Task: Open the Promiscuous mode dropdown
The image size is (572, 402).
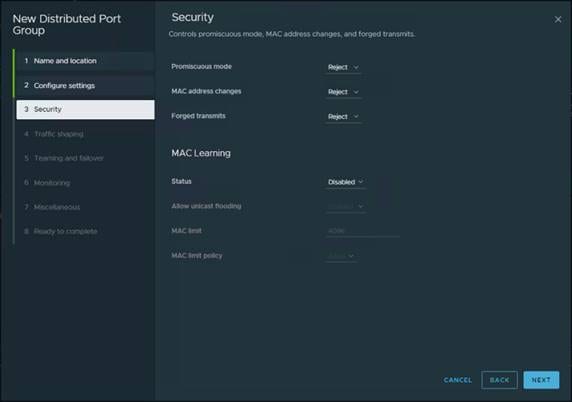Action: [x=343, y=67]
